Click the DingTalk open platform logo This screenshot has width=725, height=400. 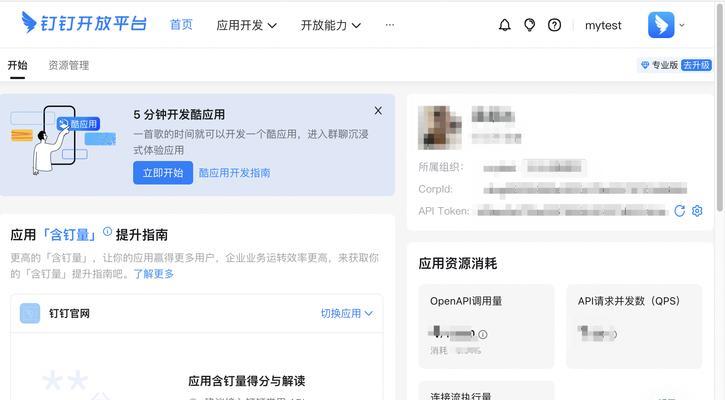pyautogui.click(x=84, y=23)
